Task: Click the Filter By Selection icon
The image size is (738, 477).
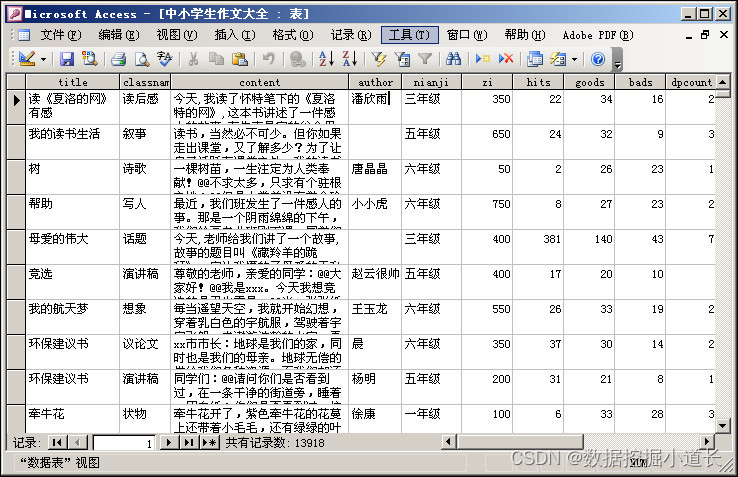Action: pyautogui.click(x=378, y=59)
